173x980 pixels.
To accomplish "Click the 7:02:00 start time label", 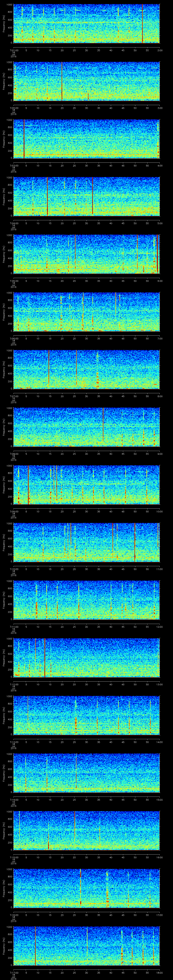I will [14, 108].
